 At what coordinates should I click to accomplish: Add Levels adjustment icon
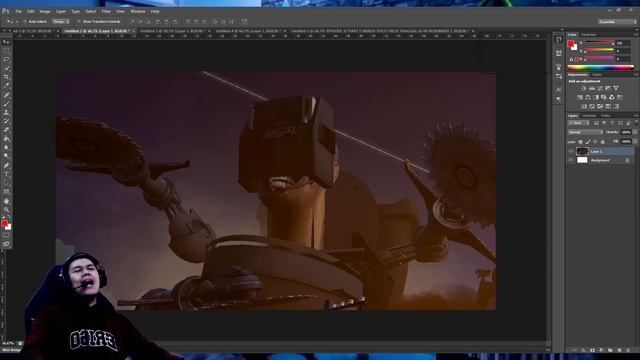[591, 88]
